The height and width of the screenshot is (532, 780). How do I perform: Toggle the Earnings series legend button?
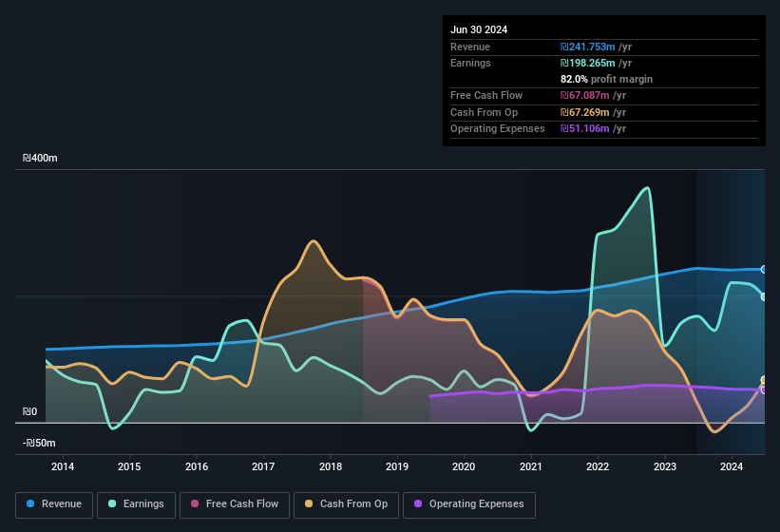click(136, 504)
